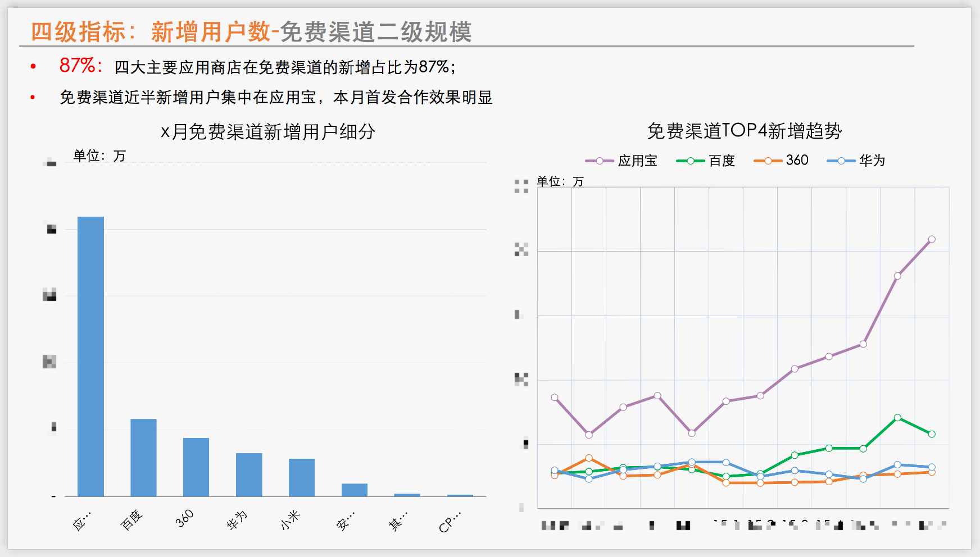980x557 pixels.
Task: Click the 华为 bar in the bar chart
Action: pyautogui.click(x=249, y=474)
